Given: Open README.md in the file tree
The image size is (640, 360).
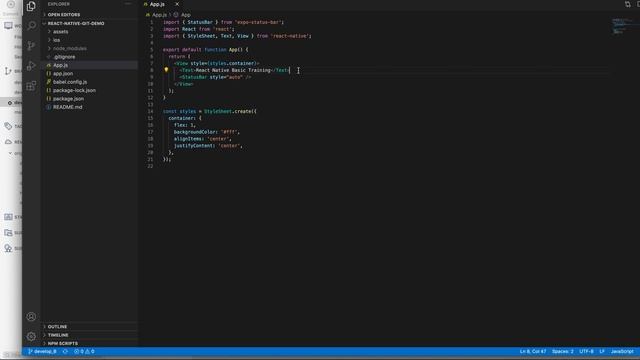Looking at the screenshot, I should (67, 107).
